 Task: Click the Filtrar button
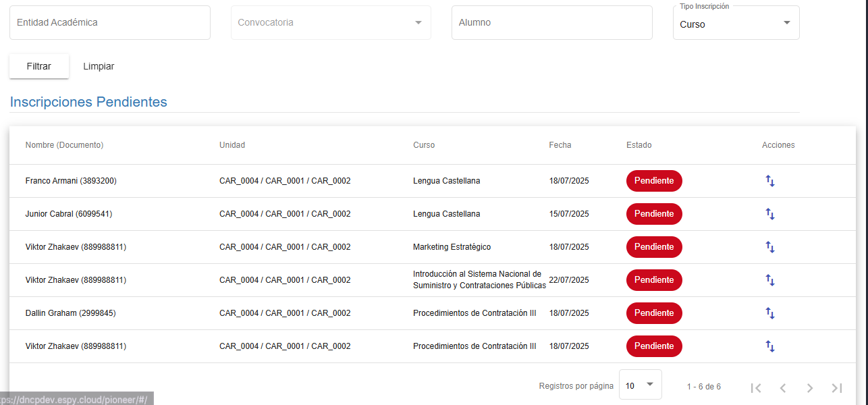coord(39,66)
